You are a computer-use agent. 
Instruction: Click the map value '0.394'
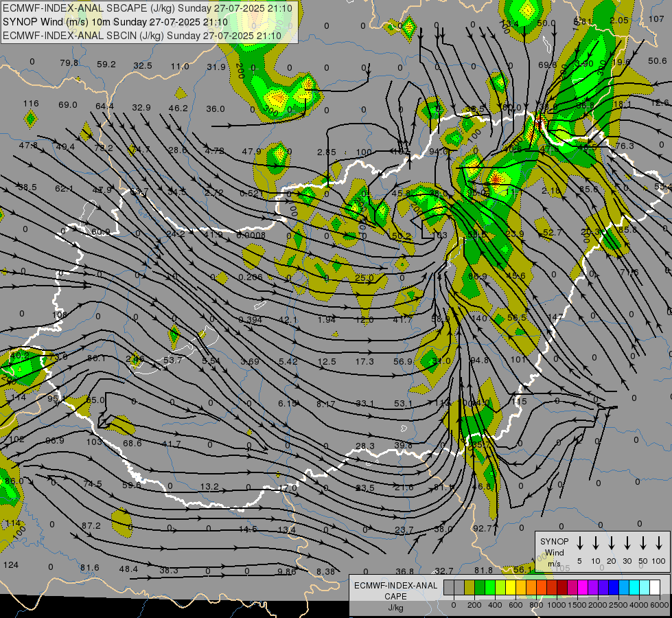click(x=251, y=319)
